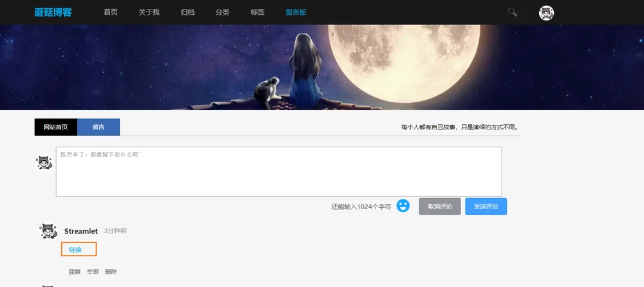Open the user avatar in the header
This screenshot has height=287, width=644.
(x=546, y=13)
